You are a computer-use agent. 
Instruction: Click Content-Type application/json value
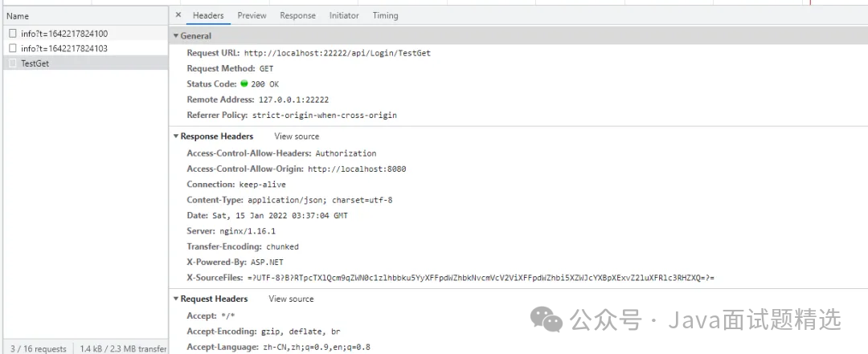pos(320,200)
